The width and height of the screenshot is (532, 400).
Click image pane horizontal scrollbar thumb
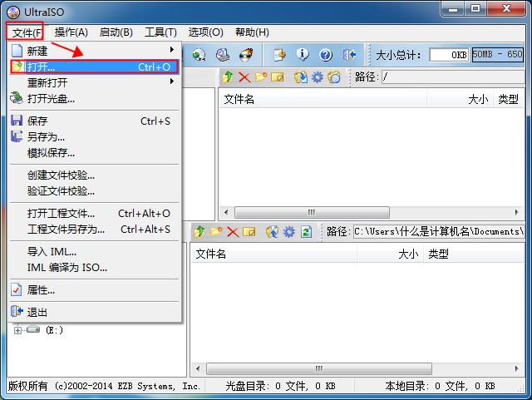tap(312, 213)
